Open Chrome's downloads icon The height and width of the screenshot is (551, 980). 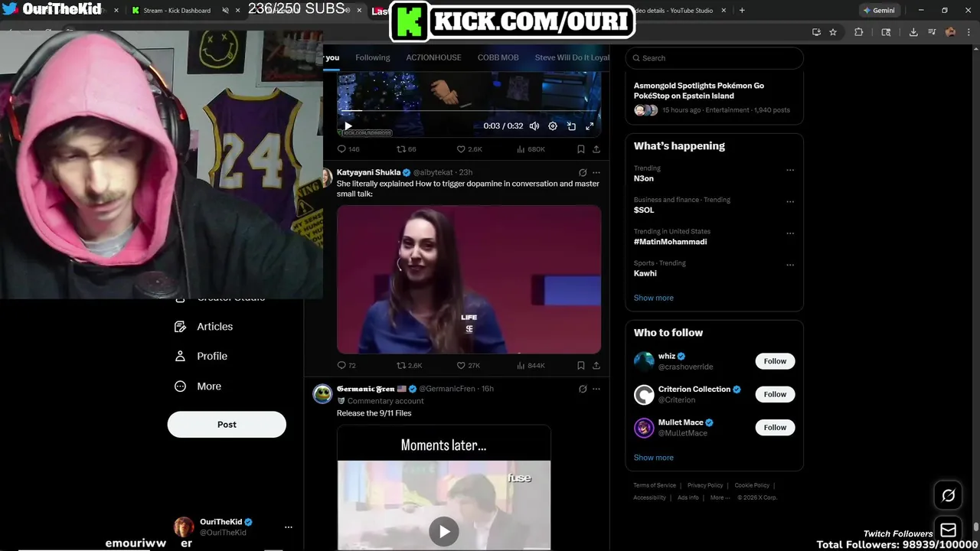click(913, 32)
